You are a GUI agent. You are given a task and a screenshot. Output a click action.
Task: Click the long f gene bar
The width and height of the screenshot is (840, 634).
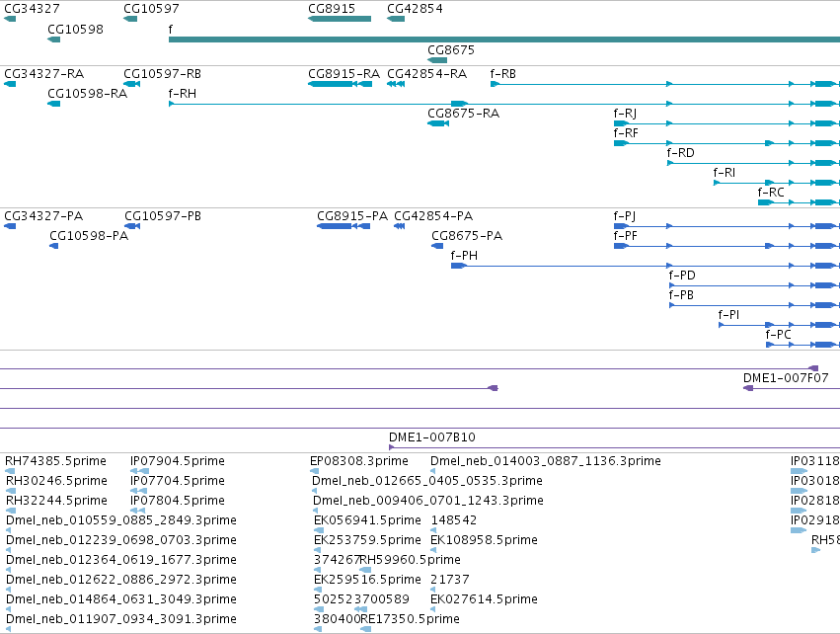point(504,40)
